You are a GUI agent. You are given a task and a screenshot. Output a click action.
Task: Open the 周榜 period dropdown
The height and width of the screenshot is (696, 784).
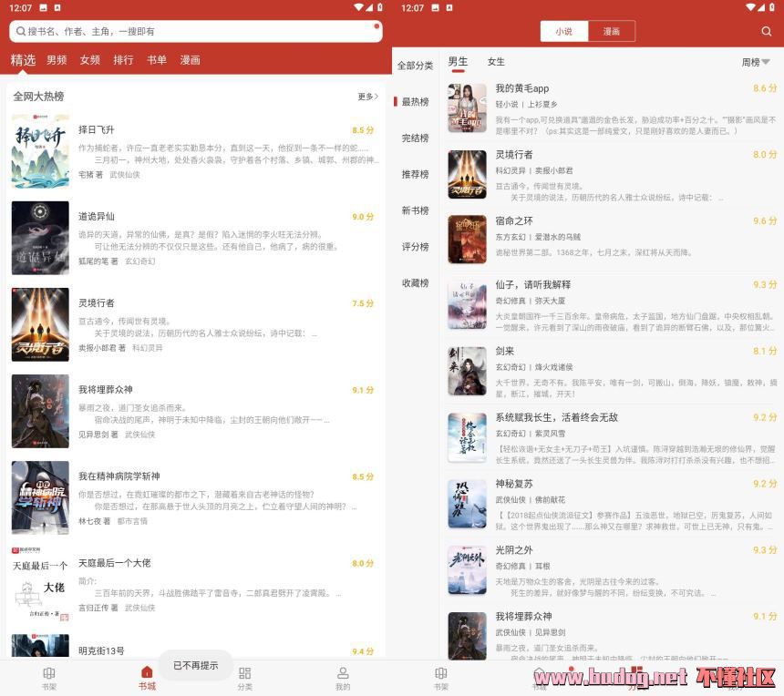tap(756, 62)
